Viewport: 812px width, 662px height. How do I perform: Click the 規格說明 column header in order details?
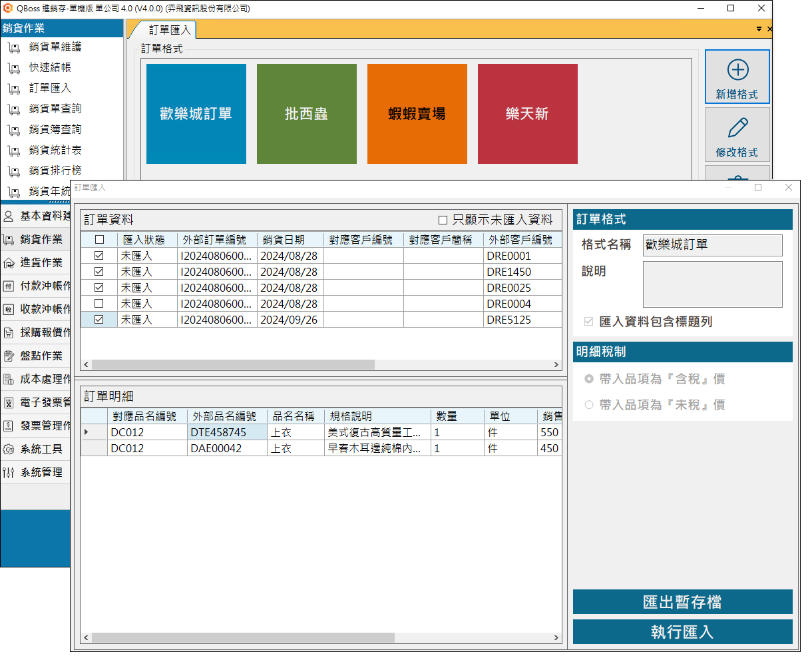click(377, 416)
